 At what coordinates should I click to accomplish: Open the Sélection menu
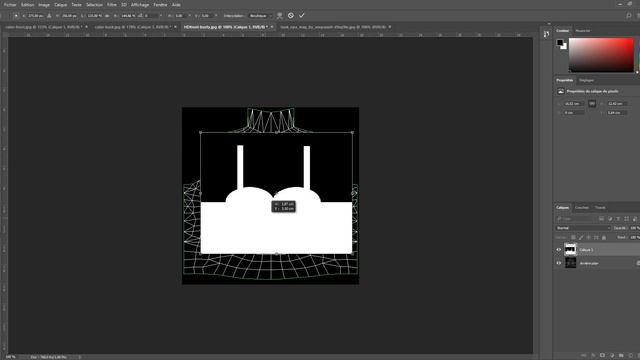click(94, 5)
